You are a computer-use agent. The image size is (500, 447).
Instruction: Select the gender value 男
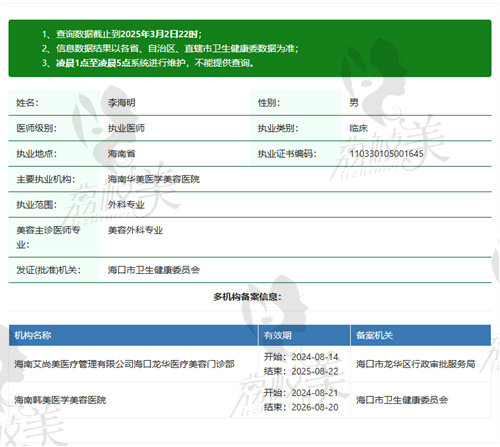(354, 103)
